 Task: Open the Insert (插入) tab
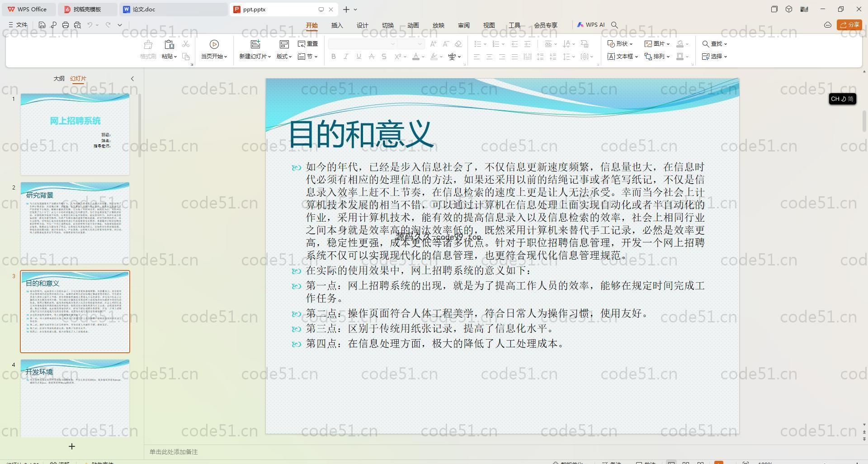(337, 25)
